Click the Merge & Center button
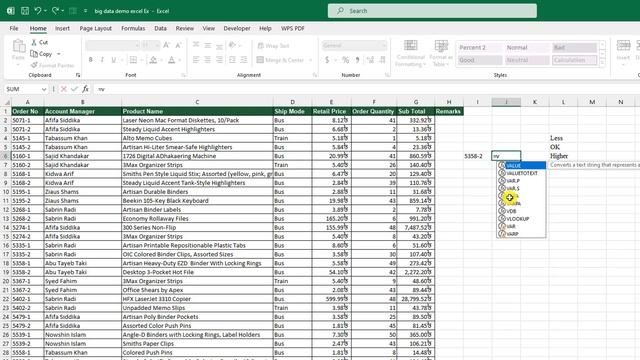 point(280,60)
